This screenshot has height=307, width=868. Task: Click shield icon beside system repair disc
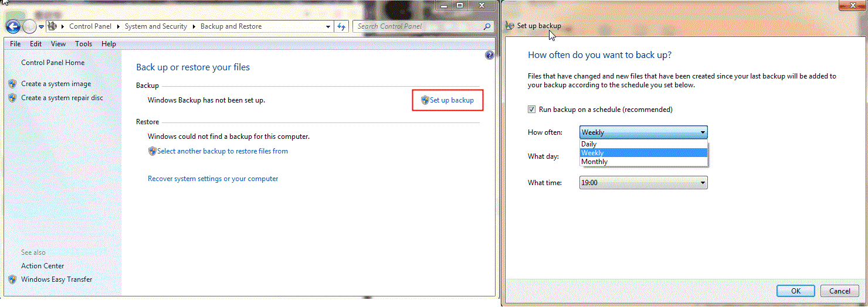coord(13,98)
